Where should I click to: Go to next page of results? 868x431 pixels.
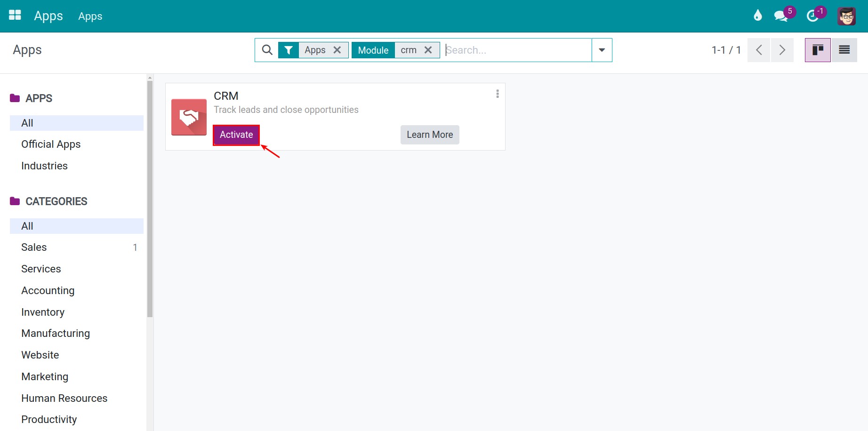[x=782, y=50]
